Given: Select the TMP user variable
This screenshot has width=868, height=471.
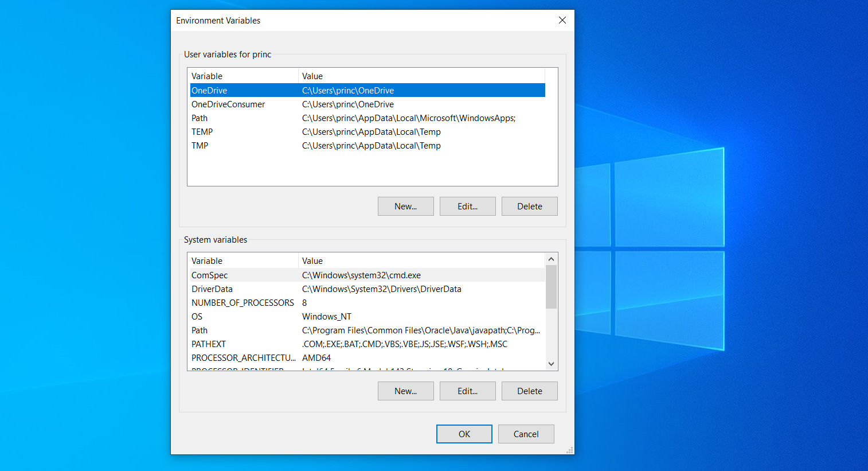Looking at the screenshot, I should point(367,146).
